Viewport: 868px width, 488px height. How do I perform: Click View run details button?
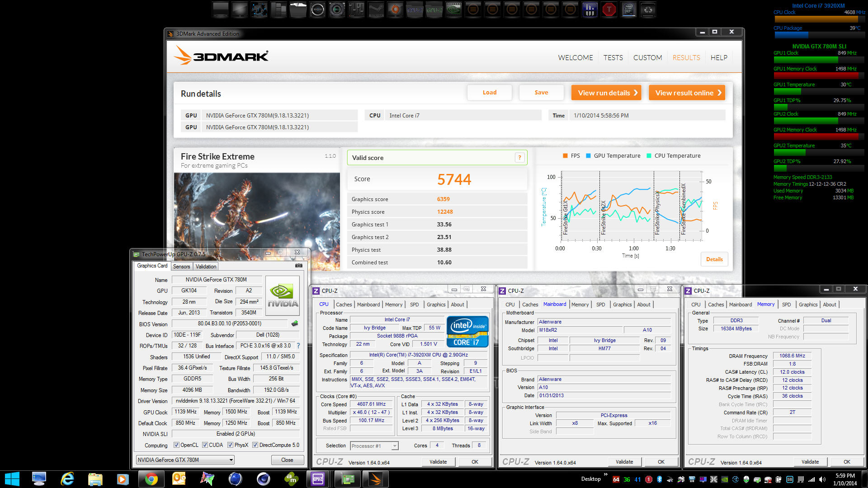pyautogui.click(x=606, y=93)
